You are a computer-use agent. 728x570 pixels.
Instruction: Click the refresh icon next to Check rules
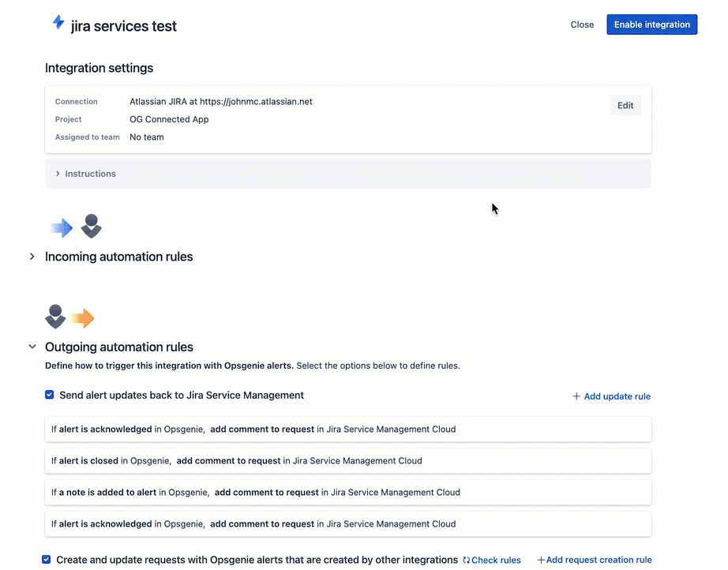coord(466,561)
